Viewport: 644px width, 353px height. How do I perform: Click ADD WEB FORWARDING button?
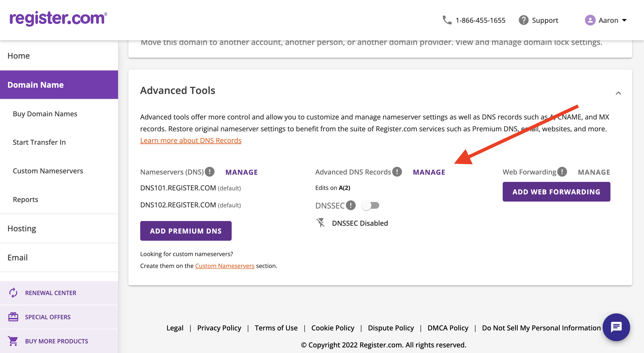[x=556, y=192]
